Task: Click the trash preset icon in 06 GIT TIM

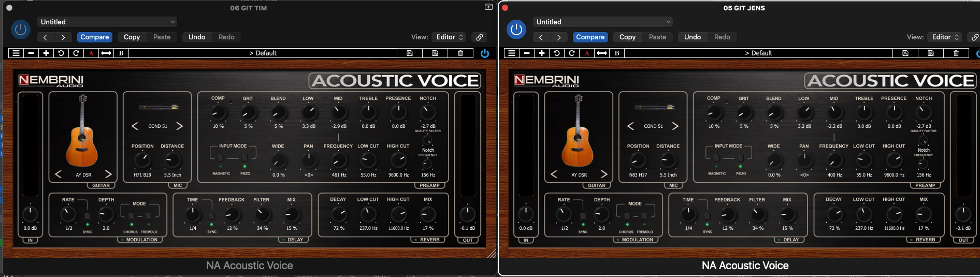Action: [x=460, y=53]
